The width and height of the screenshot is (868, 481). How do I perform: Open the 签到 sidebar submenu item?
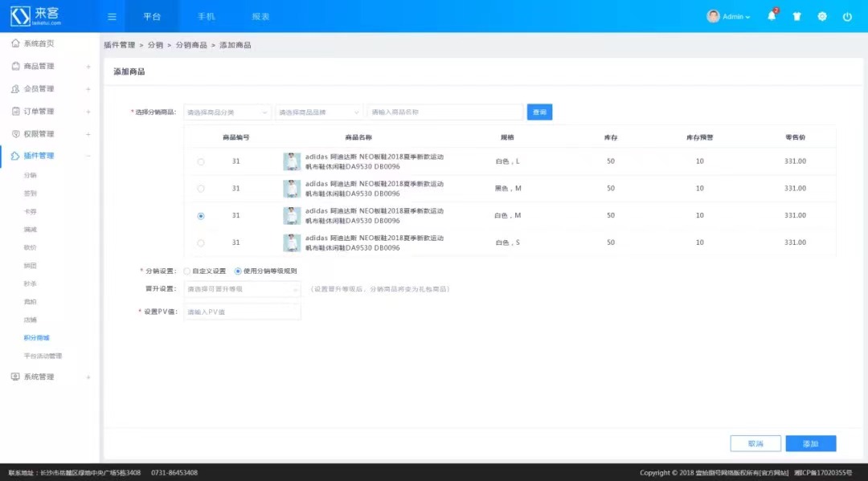[x=30, y=194]
